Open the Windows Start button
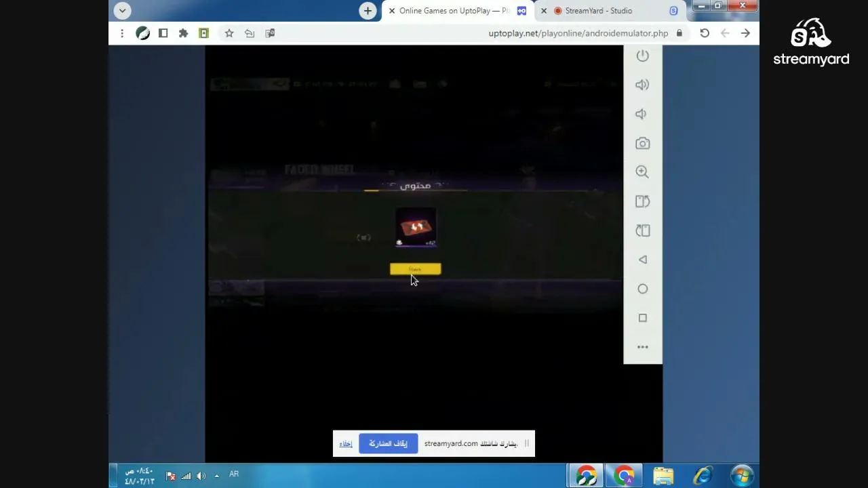Viewport: 868px width, 488px height. (742, 475)
